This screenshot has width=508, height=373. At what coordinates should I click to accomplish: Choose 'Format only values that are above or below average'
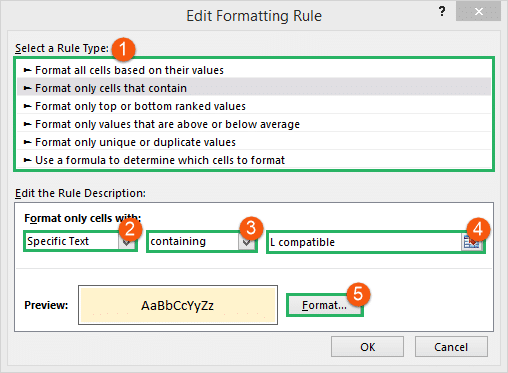tap(254, 124)
